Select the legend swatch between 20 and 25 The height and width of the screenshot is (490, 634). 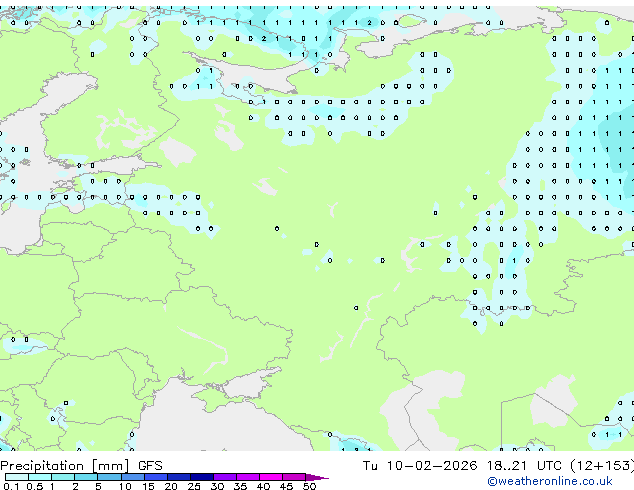[179, 477]
